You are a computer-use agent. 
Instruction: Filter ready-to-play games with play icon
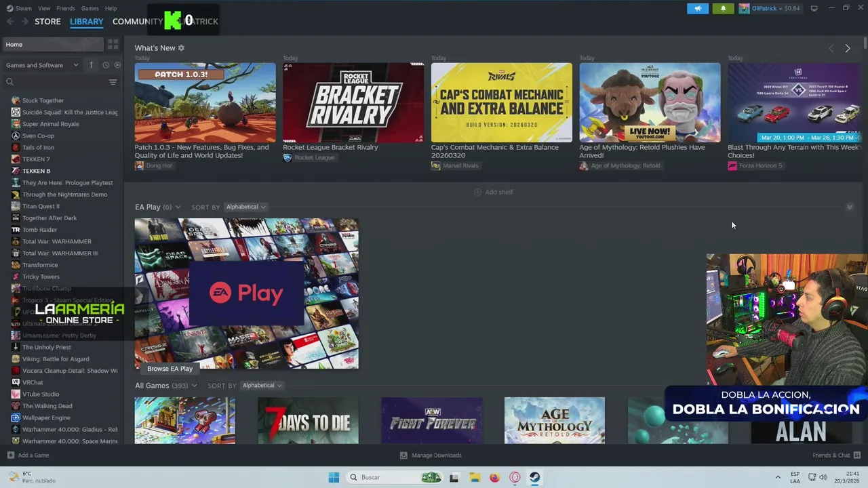pyautogui.click(x=117, y=65)
